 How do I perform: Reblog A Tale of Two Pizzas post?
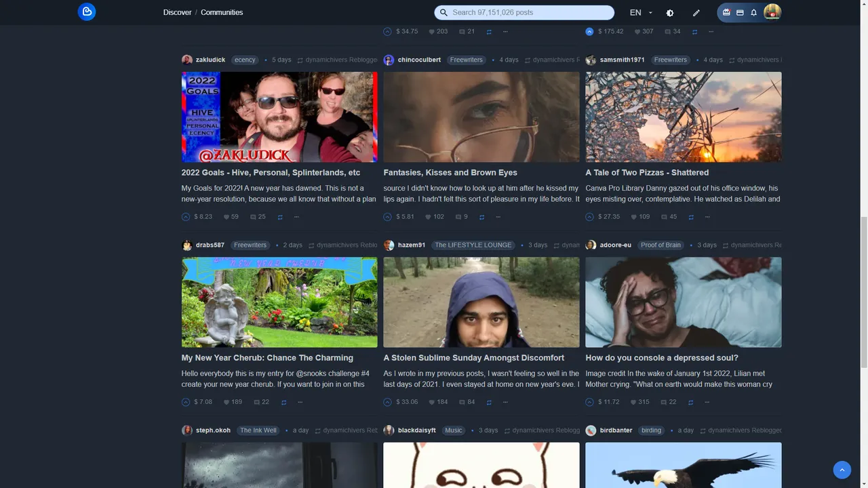[x=691, y=217]
